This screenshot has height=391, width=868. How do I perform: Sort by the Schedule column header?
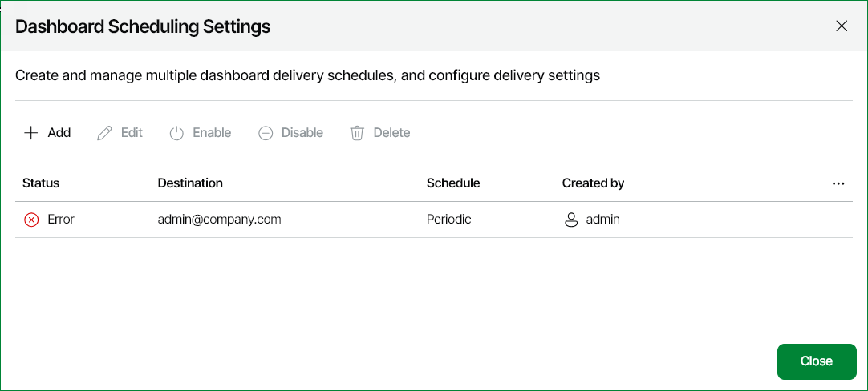[x=453, y=183]
